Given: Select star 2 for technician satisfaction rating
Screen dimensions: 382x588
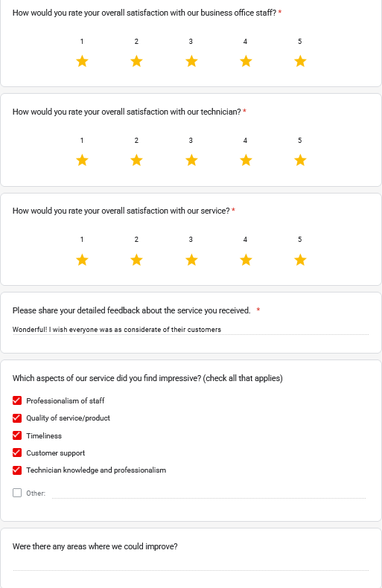Looking at the screenshot, I should (x=136, y=160).
